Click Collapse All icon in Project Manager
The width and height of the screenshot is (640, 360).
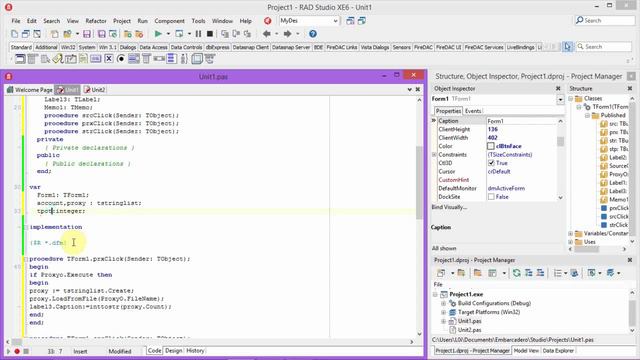pos(540,273)
